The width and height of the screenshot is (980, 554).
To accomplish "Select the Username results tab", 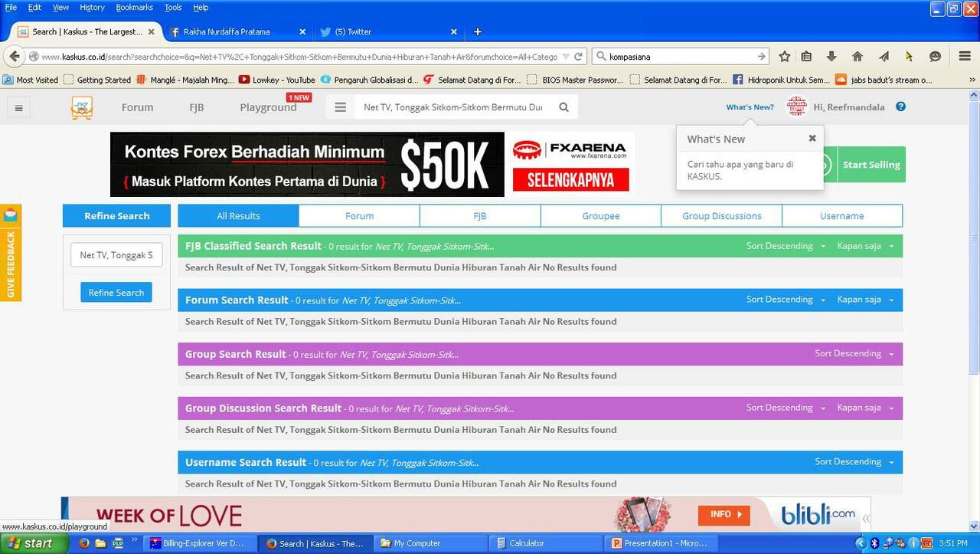I will [x=842, y=216].
